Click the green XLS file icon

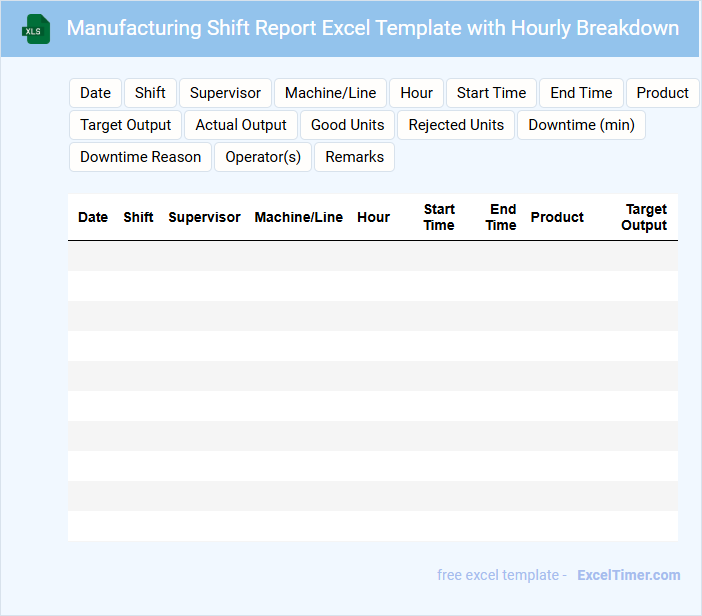(36, 29)
